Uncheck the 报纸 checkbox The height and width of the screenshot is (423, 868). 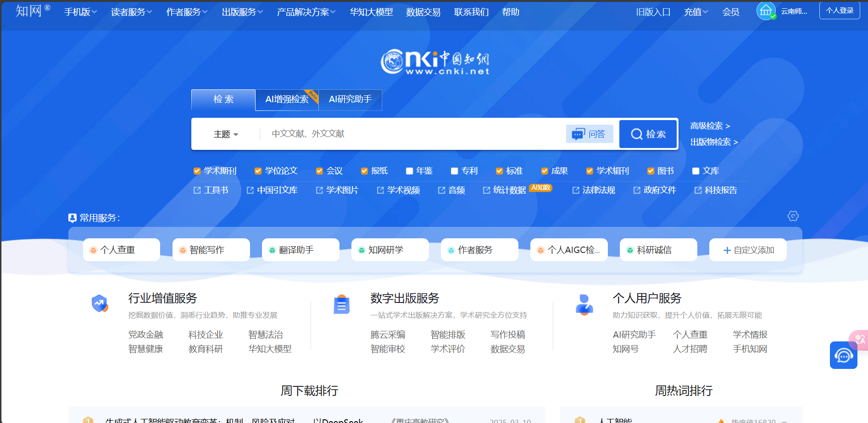pyautogui.click(x=364, y=171)
